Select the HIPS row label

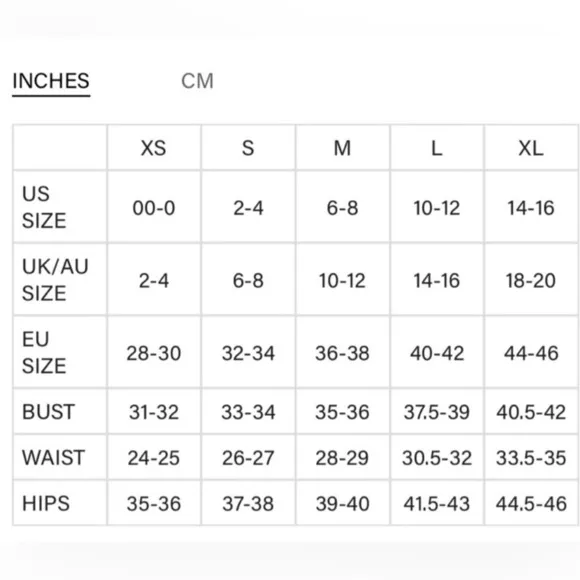[x=46, y=503]
